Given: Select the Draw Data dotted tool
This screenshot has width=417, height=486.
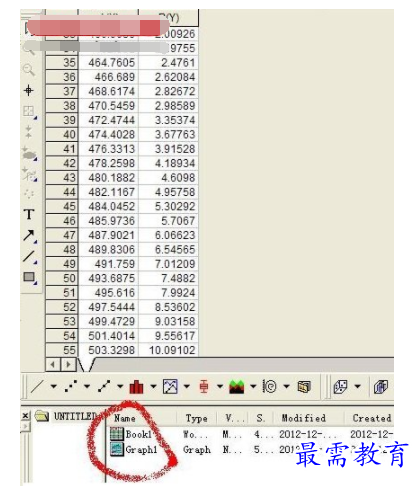Looking at the screenshot, I should coord(29,194).
